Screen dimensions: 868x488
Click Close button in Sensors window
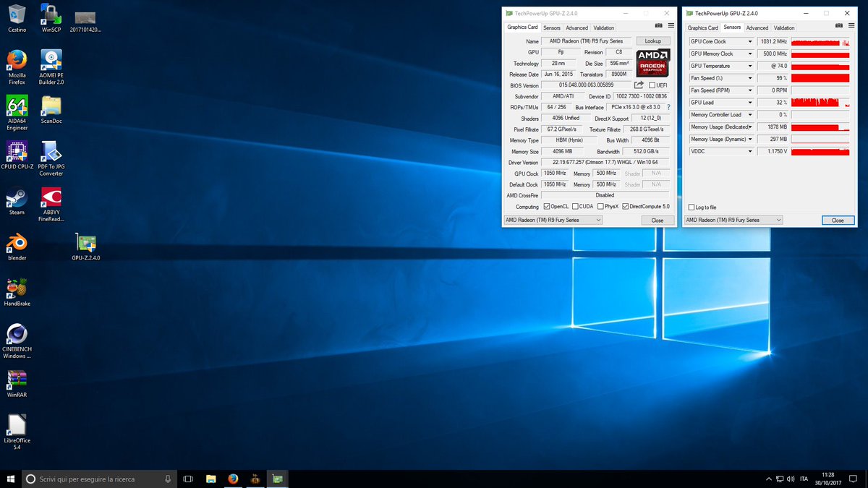tap(838, 220)
